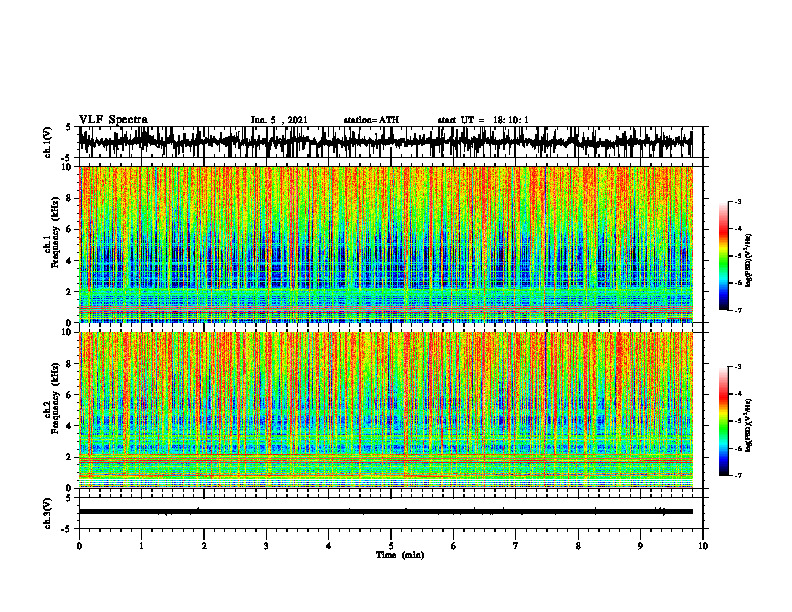Click the ch.1 color scale bar
Image resolution: width=792 pixels, height=612 pixels.
coord(723,256)
